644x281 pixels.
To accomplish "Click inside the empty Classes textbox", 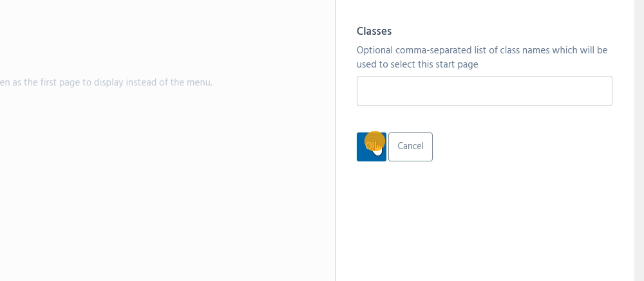I will pos(484,91).
